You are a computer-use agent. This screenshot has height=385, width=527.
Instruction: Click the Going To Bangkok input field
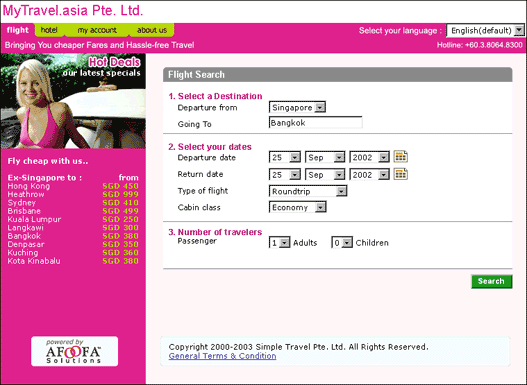[315, 123]
